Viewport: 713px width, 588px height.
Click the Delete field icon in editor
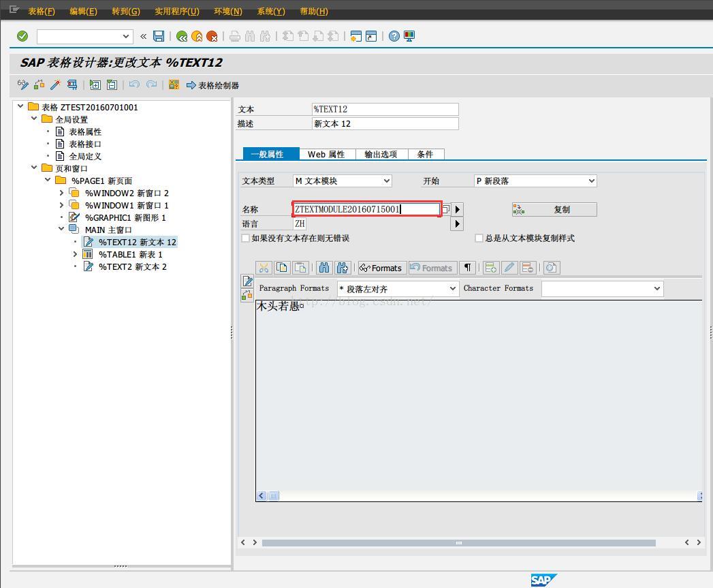click(x=528, y=268)
